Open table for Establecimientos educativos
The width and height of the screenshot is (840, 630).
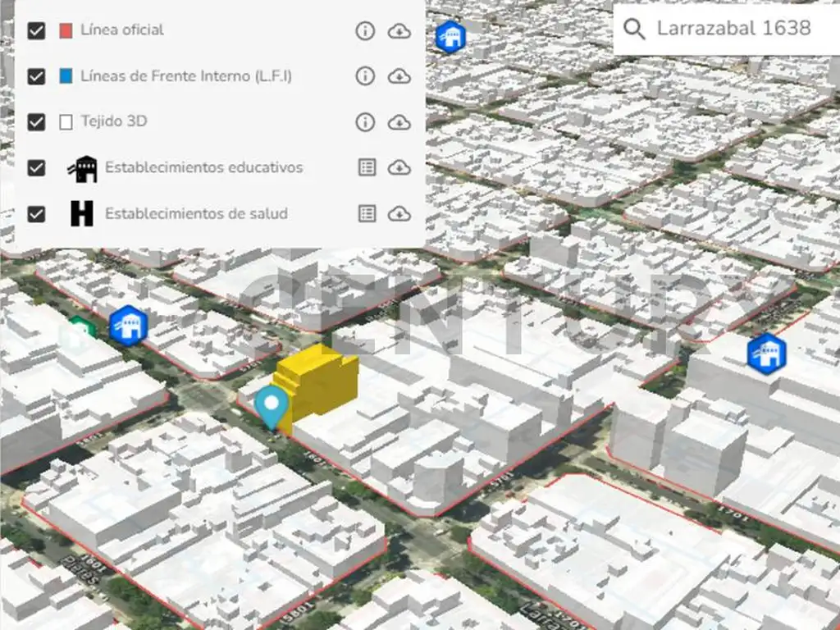[x=367, y=167]
